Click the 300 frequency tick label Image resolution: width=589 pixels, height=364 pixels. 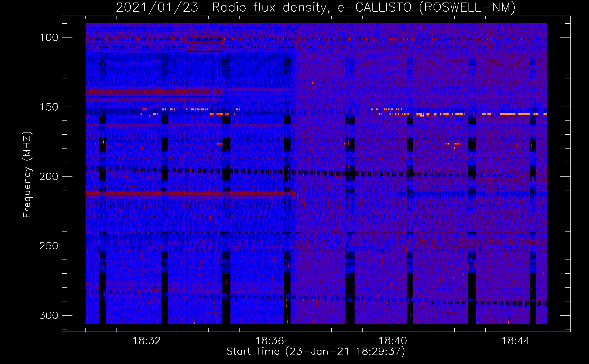[49, 315]
